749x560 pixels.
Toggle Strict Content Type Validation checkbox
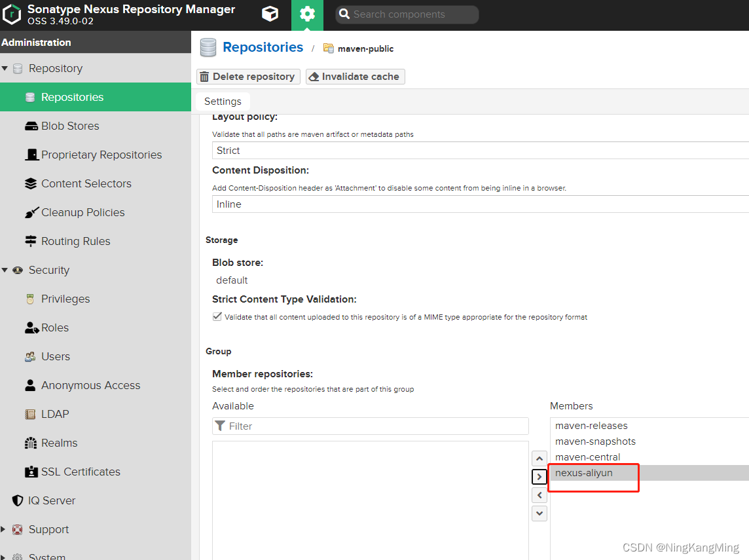[217, 317]
